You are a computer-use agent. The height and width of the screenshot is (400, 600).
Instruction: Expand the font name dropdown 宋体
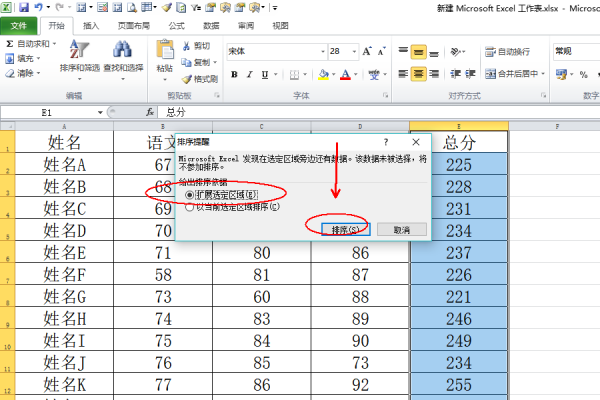[319, 51]
